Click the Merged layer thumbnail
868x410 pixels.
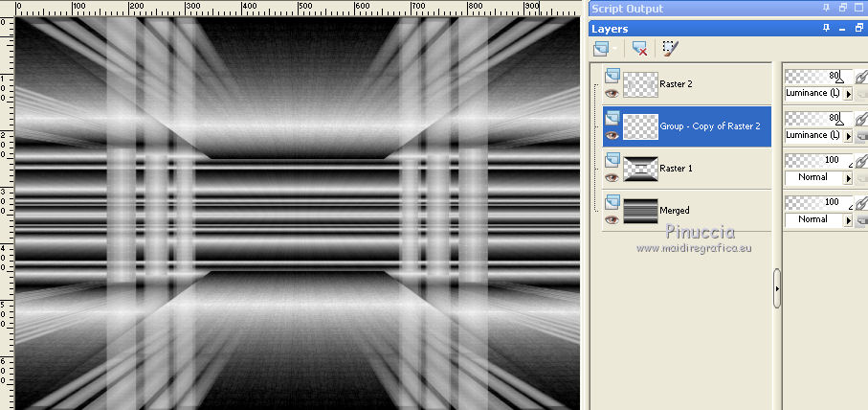pyautogui.click(x=640, y=211)
